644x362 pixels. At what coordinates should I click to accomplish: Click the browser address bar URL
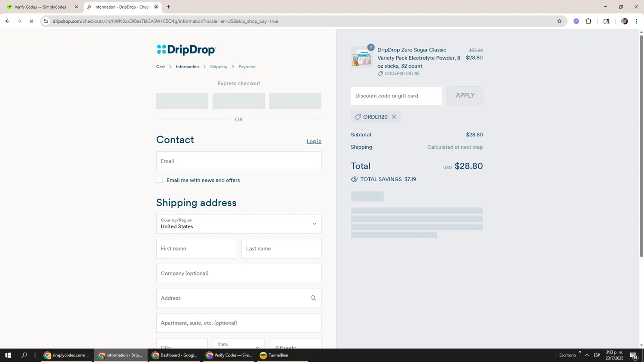tap(165, 21)
